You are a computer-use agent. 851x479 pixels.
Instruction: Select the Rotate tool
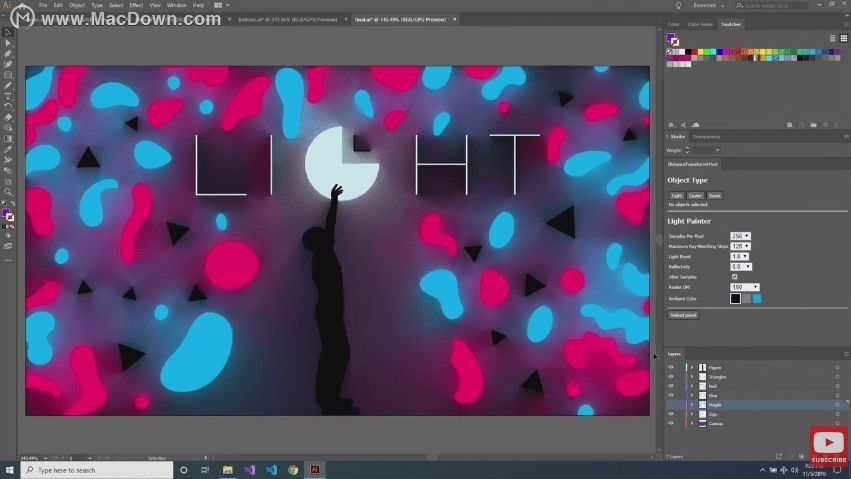[x=8, y=106]
